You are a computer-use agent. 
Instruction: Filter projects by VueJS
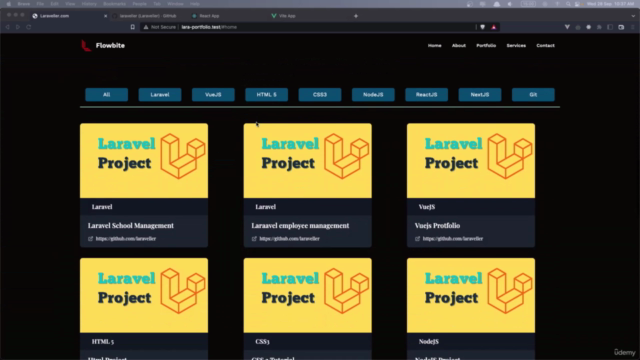coord(213,95)
